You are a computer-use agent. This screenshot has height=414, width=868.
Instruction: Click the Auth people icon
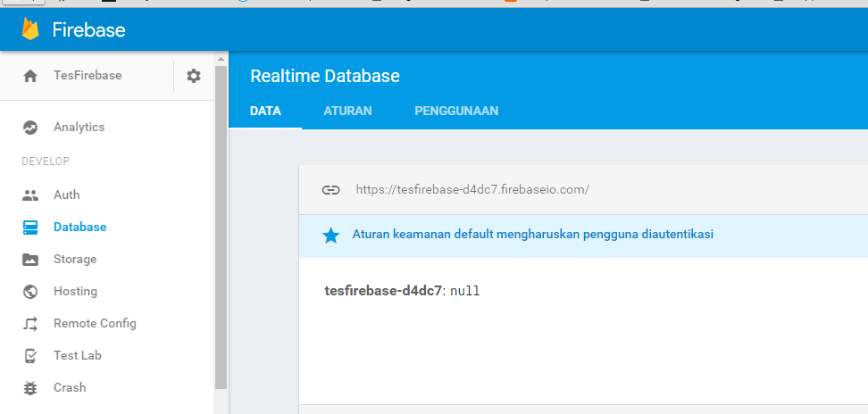coord(30,195)
